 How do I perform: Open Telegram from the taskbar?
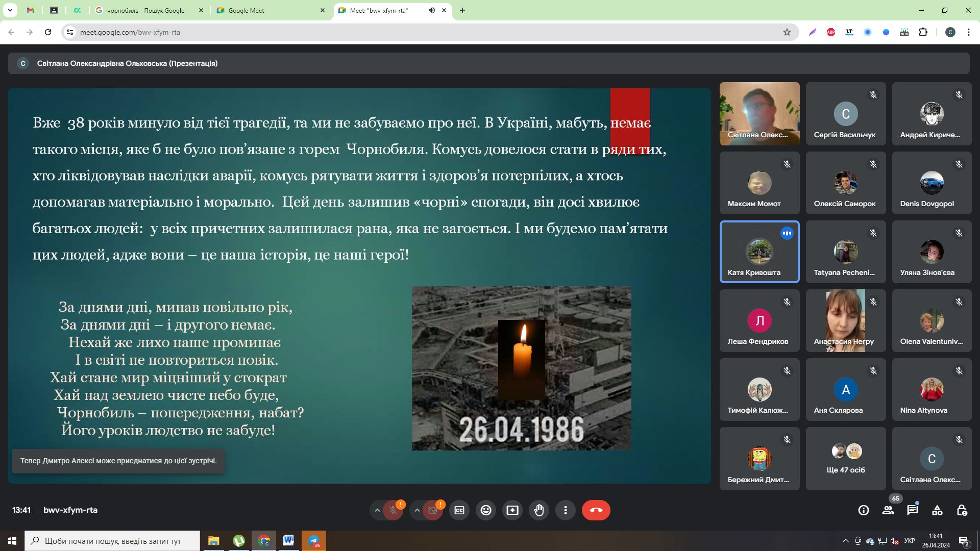tap(314, 541)
